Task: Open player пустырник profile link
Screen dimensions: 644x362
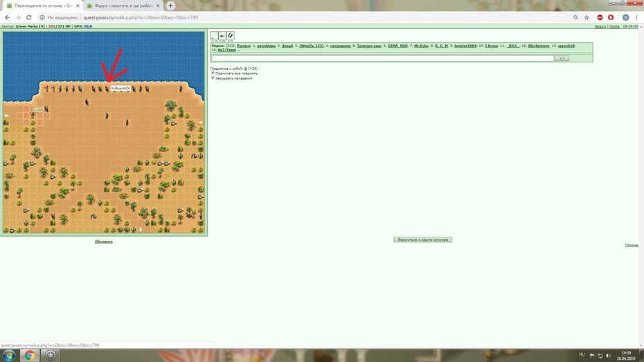Action: pos(340,46)
